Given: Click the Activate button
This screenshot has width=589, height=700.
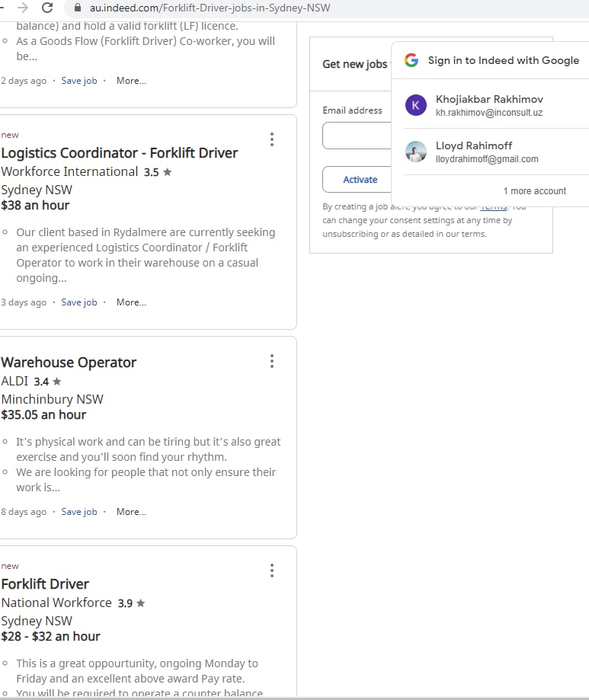Looking at the screenshot, I should click(357, 180).
